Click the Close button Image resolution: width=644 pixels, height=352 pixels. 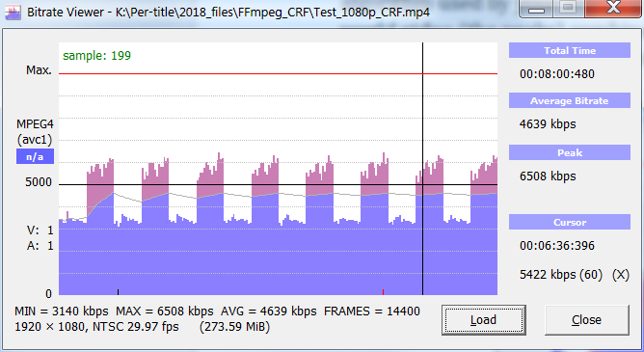click(586, 320)
